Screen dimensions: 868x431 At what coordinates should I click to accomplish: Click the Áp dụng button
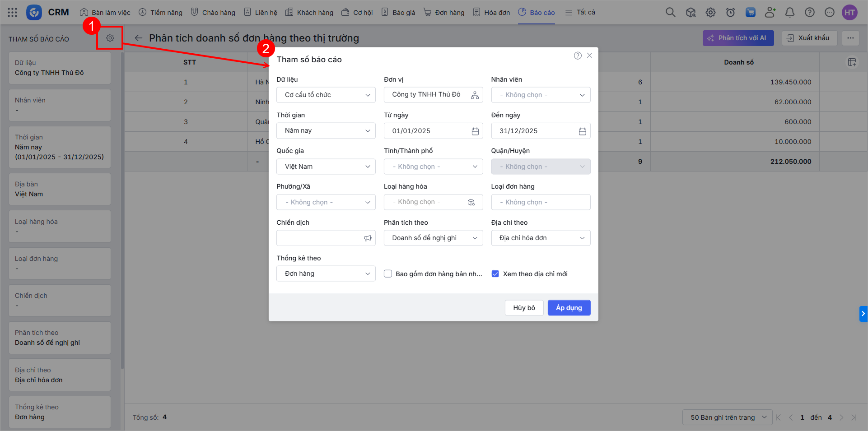(569, 308)
